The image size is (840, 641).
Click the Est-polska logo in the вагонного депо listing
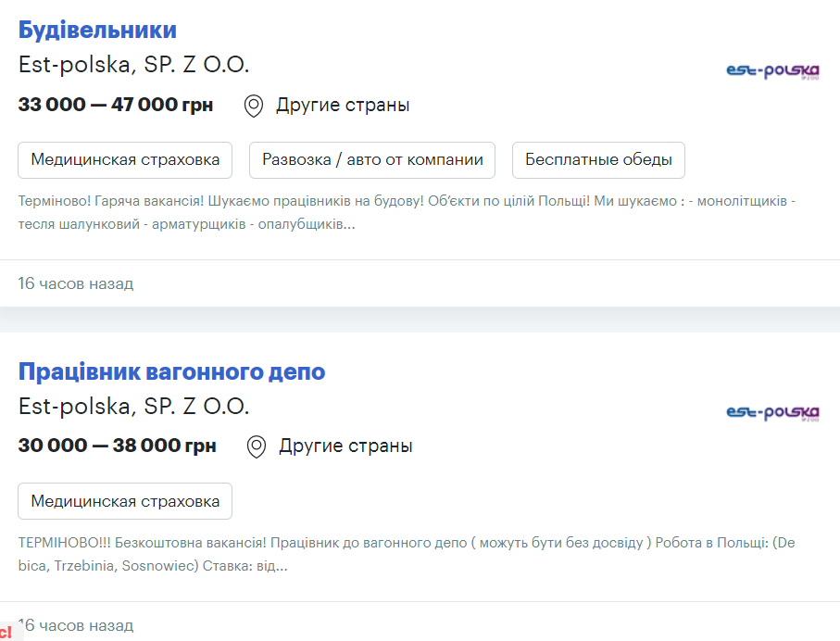pyautogui.click(x=773, y=412)
